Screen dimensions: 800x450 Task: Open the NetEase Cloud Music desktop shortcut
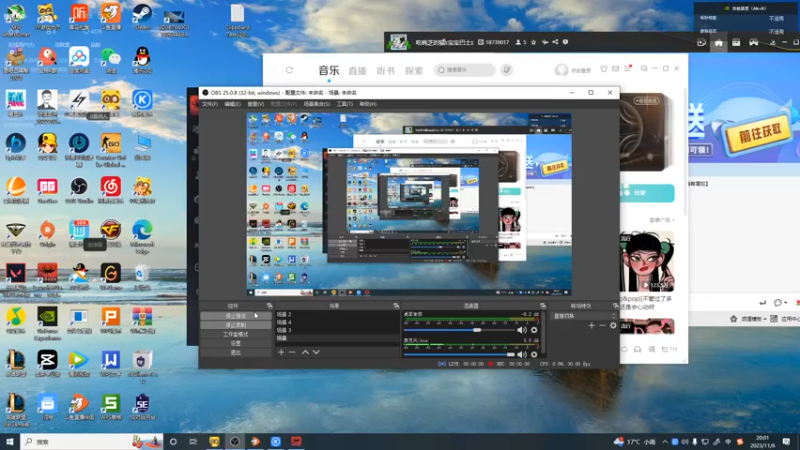(110, 190)
